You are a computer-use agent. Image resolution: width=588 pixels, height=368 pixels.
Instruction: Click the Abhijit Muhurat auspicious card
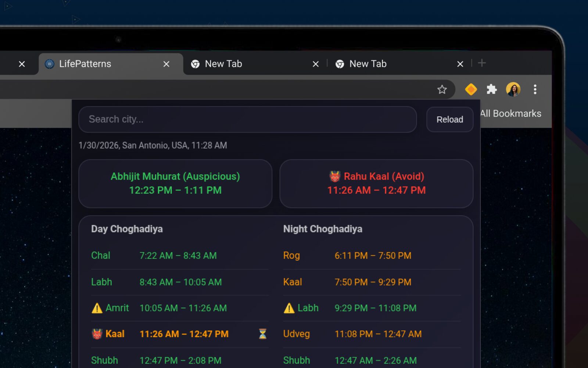[x=175, y=183]
